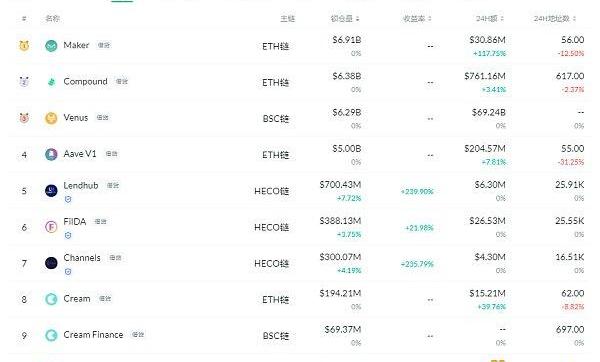Click the Cream Finance BSC logo icon
The height and width of the screenshot is (362, 600).
pyautogui.click(x=51, y=335)
